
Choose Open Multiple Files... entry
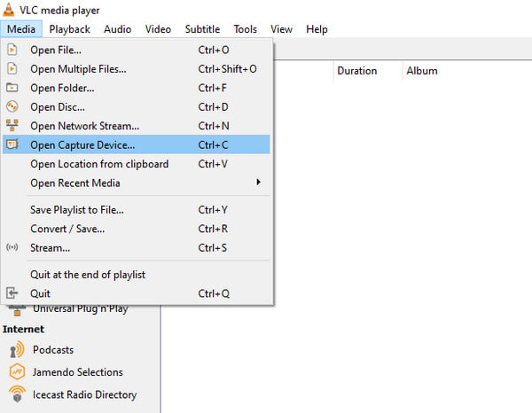click(x=136, y=69)
